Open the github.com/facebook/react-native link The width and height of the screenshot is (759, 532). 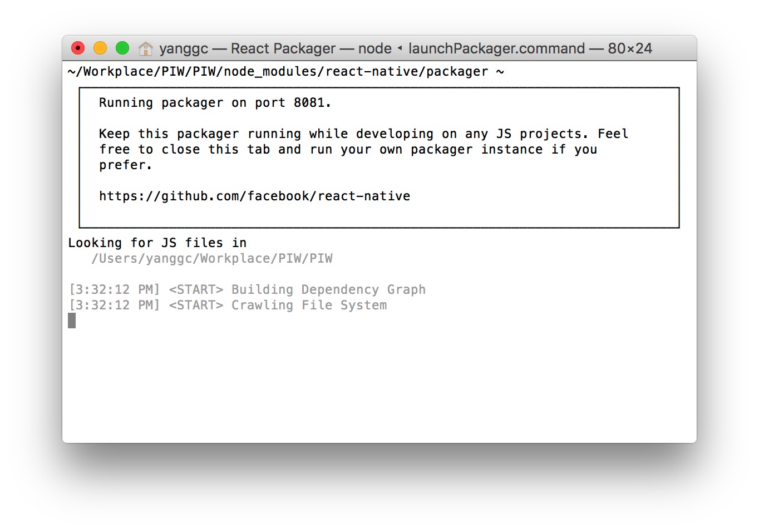point(254,196)
